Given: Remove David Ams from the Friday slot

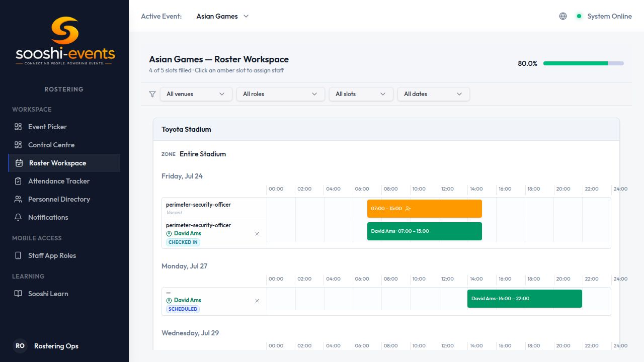Looking at the screenshot, I should (x=257, y=234).
